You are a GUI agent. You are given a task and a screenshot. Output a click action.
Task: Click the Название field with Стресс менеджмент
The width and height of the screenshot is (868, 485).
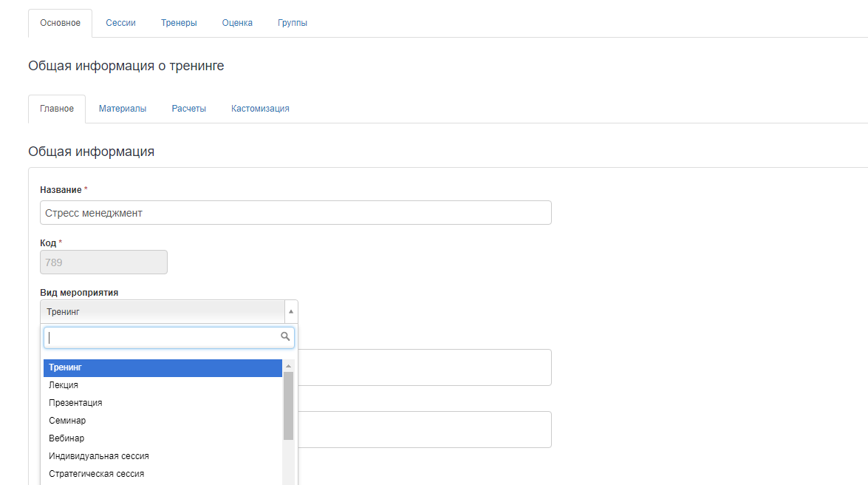[295, 213]
